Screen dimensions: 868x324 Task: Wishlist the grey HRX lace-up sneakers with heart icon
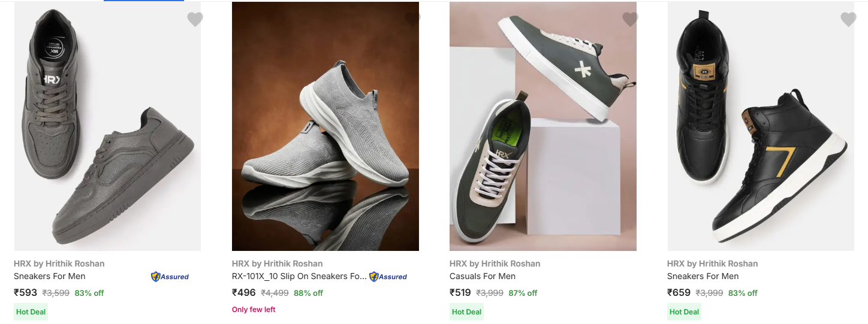coord(195,20)
